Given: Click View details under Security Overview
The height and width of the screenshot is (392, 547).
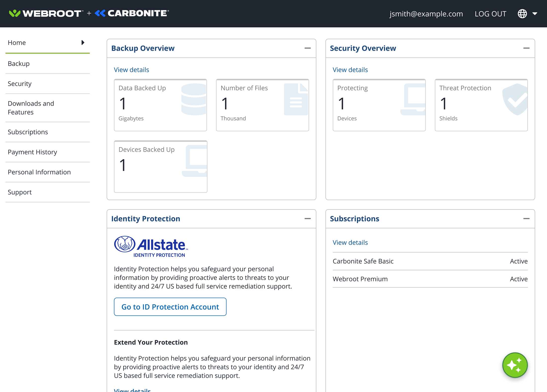Looking at the screenshot, I should pyautogui.click(x=350, y=70).
